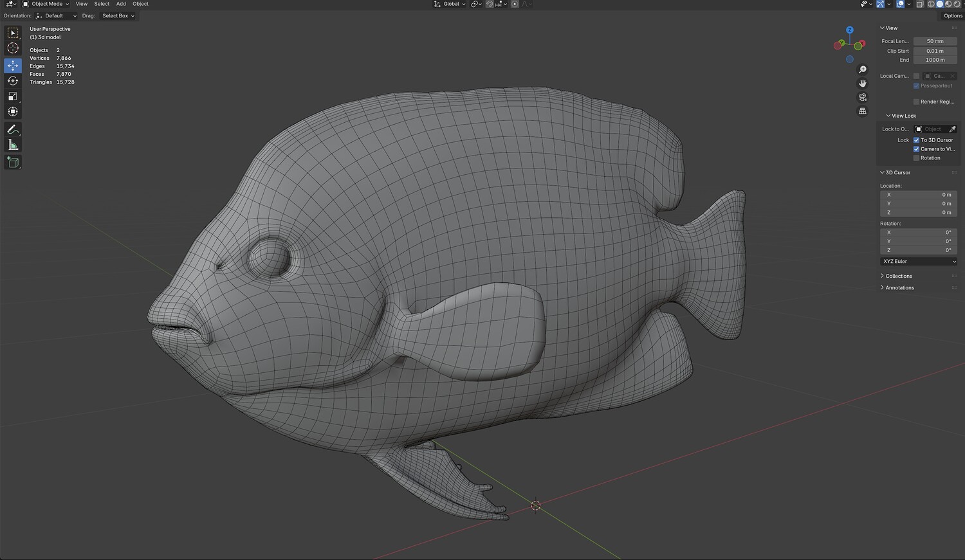Open the View menu
This screenshot has height=560, width=965.
coord(82,4)
